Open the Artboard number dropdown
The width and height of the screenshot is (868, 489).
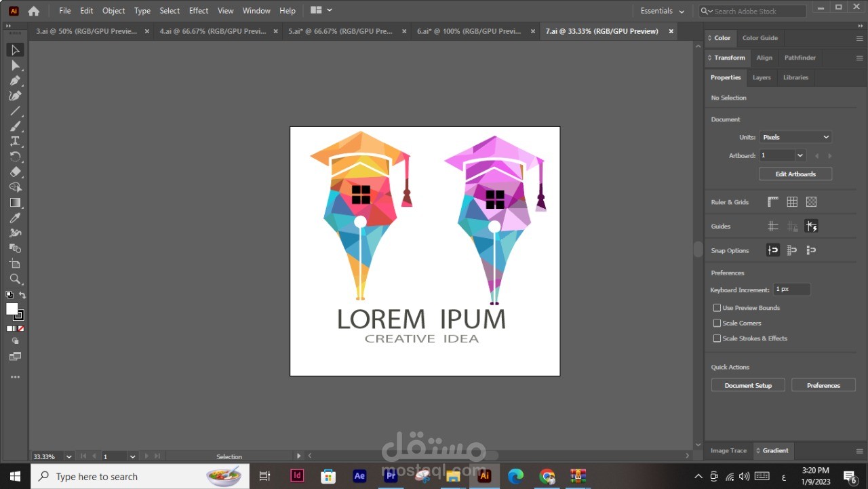pos(800,155)
